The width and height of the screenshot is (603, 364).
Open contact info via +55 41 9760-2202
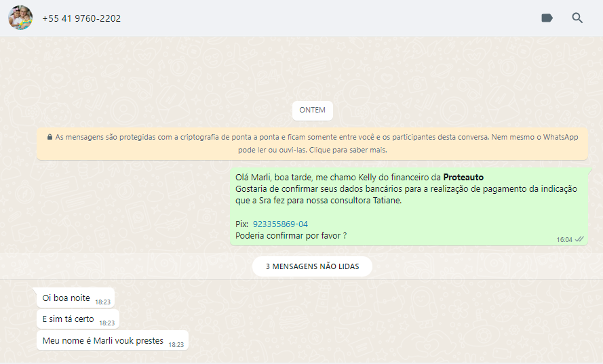81,18
